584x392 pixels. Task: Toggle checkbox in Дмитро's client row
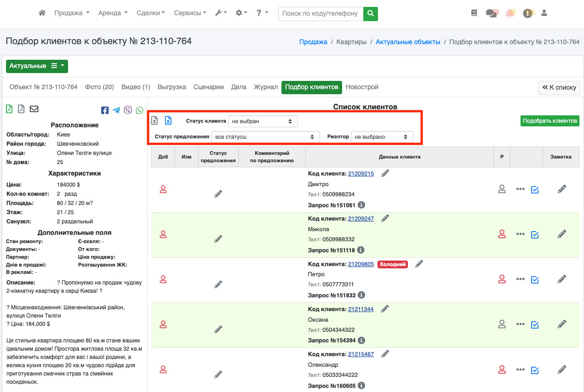tap(535, 189)
